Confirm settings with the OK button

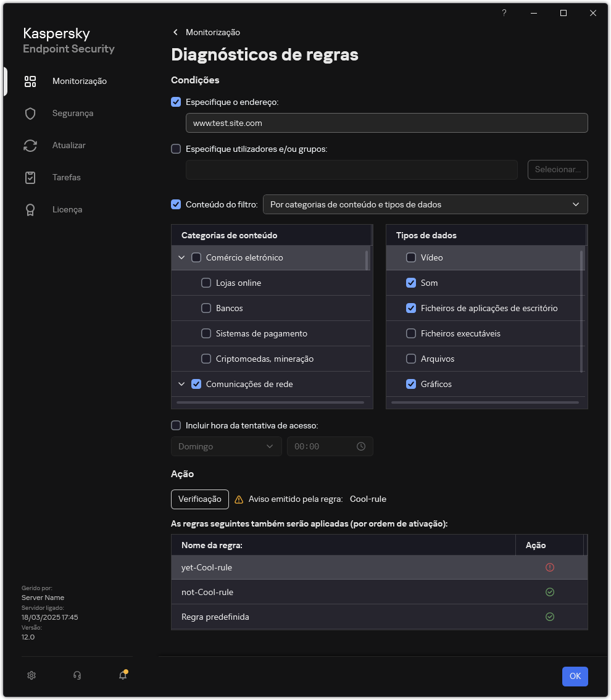(x=575, y=676)
